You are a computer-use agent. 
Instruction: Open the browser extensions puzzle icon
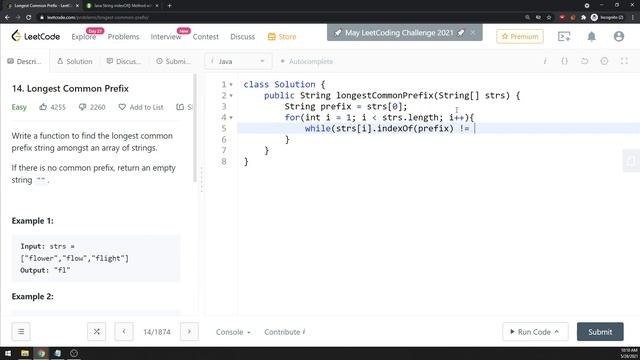tap(583, 18)
